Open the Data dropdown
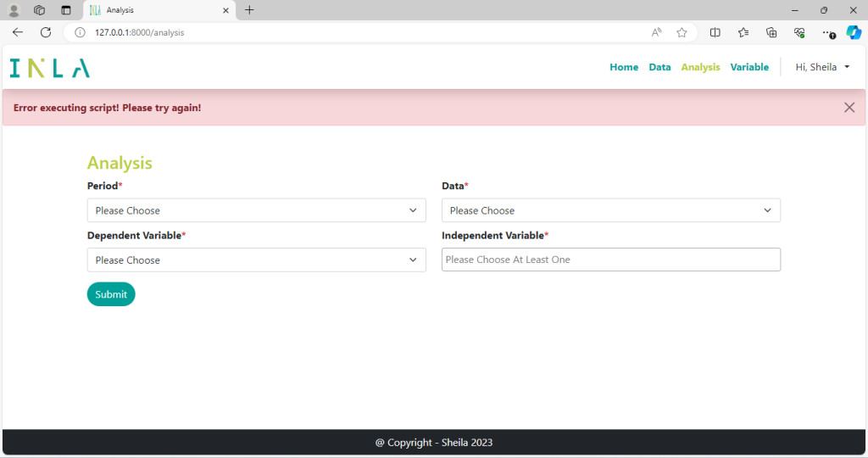Screen dimensions: 868x458 point(611,210)
